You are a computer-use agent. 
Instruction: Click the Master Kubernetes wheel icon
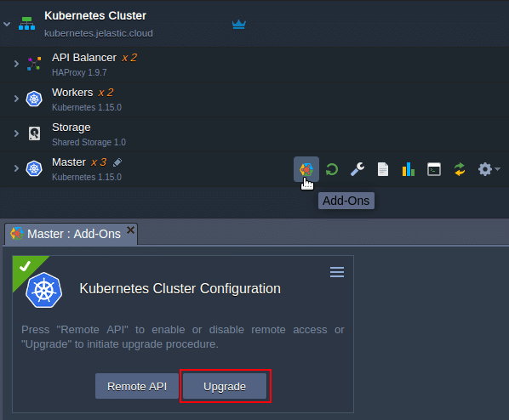(34, 168)
